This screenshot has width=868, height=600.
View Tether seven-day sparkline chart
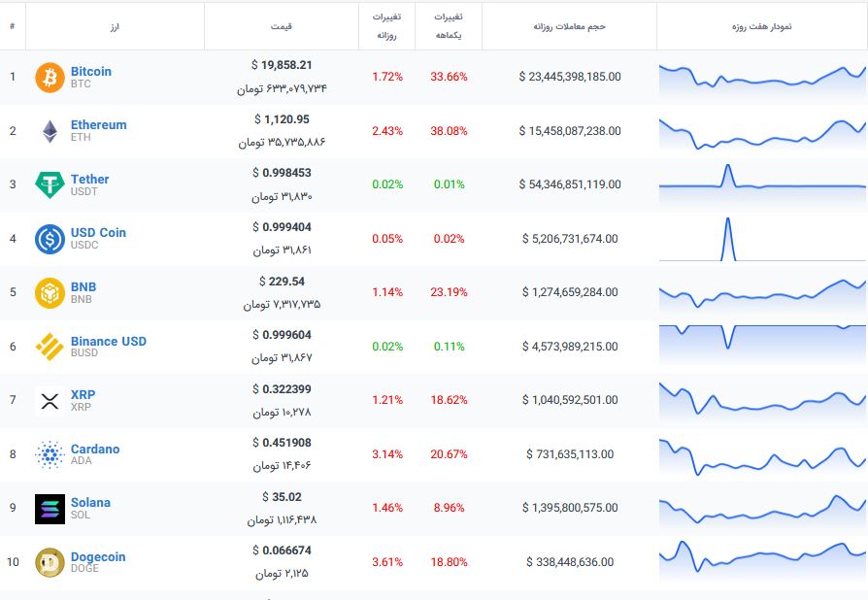(762, 184)
